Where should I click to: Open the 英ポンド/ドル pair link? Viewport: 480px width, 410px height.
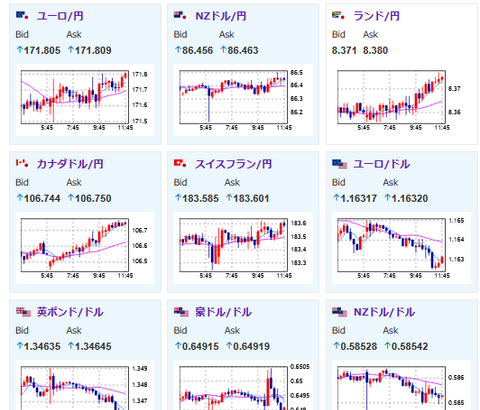coord(70,312)
